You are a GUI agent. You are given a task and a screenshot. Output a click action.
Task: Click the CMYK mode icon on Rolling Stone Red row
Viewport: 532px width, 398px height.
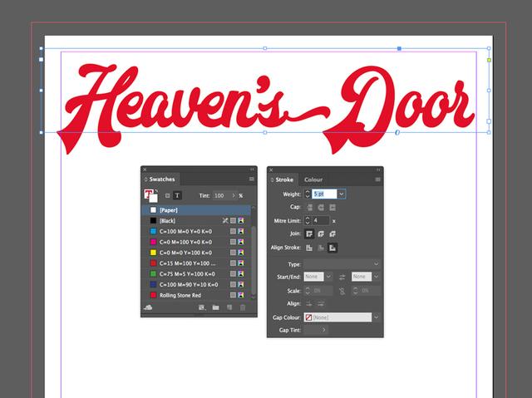point(241,295)
